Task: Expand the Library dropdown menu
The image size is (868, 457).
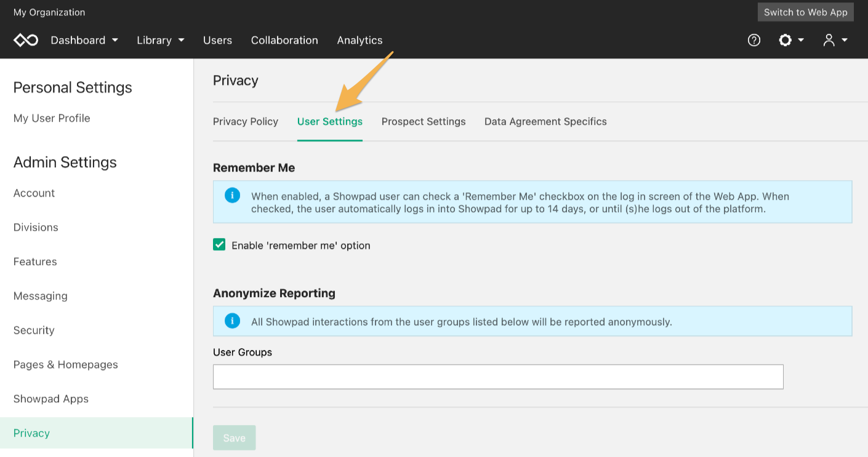Action: pos(161,40)
